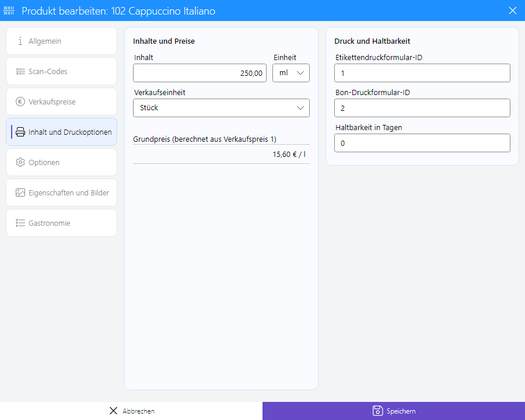The width and height of the screenshot is (525, 420).
Task: Switch to the Scan-Codes tab
Action: tap(62, 71)
